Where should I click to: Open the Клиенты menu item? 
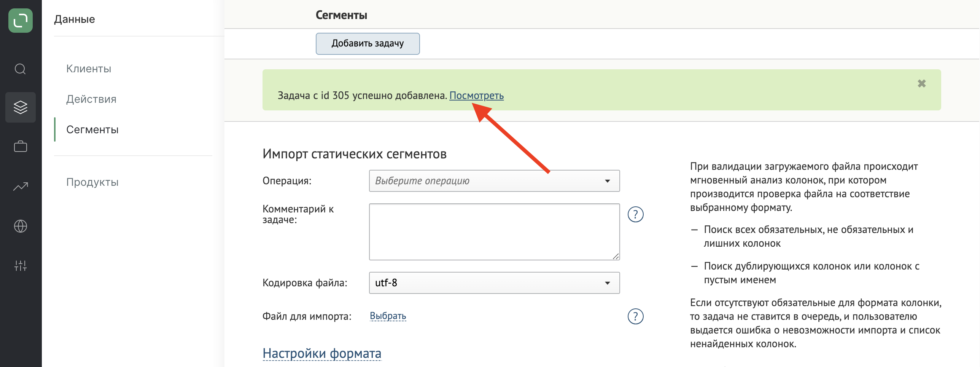click(x=89, y=69)
